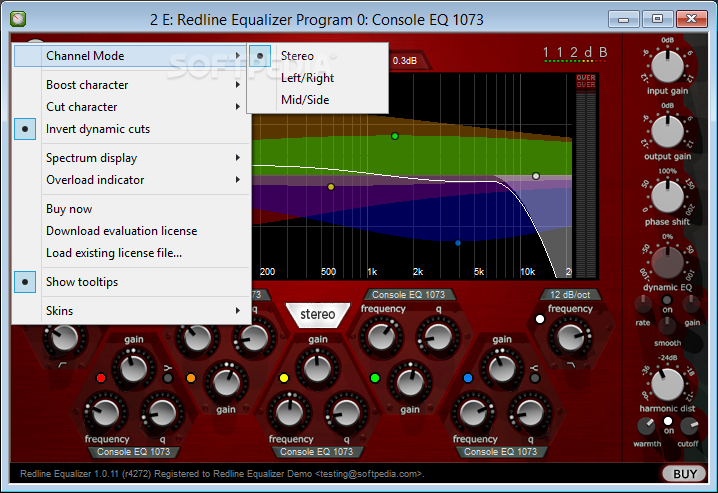The image size is (718, 493).
Task: Open top-right Console EQ 1073 type selector
Action: tap(408, 295)
